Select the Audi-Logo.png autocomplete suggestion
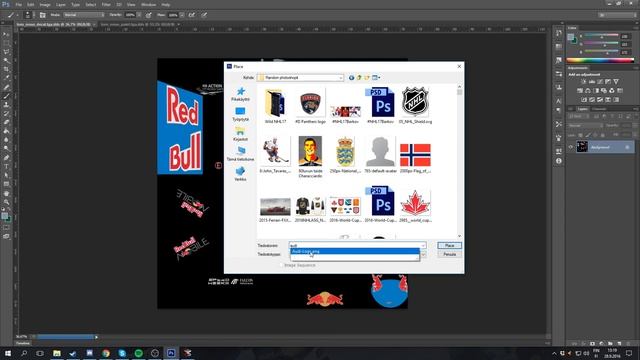 point(354,251)
